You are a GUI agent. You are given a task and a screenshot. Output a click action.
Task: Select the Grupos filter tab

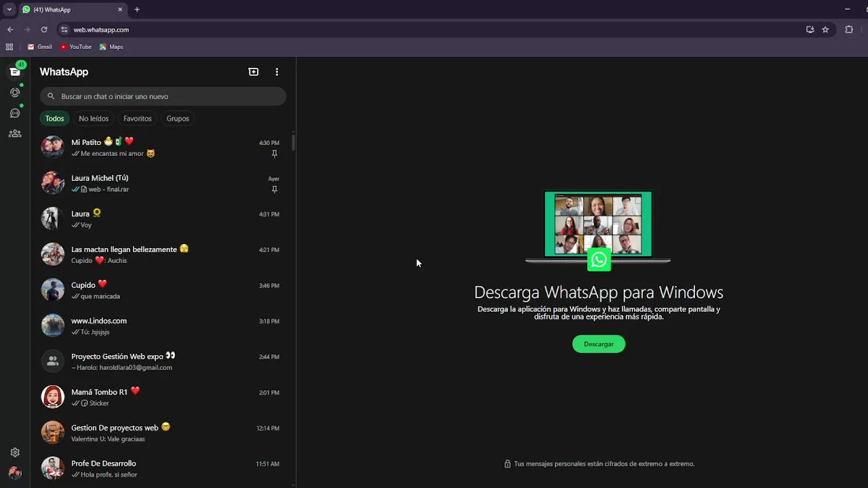pyautogui.click(x=178, y=119)
